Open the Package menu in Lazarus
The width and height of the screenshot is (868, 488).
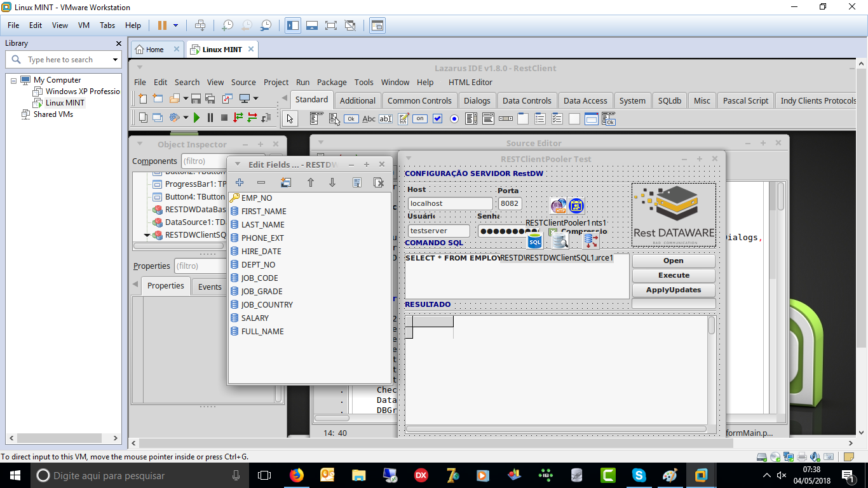click(332, 82)
